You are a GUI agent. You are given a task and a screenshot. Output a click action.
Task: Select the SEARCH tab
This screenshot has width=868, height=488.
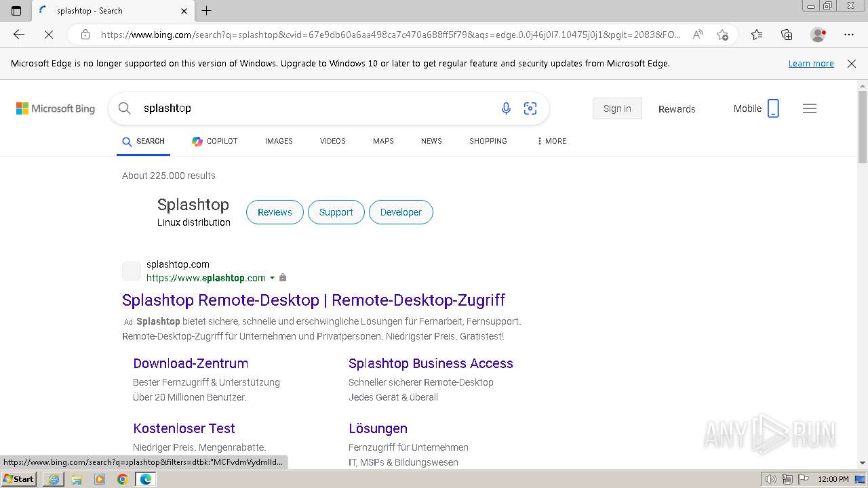(x=143, y=141)
